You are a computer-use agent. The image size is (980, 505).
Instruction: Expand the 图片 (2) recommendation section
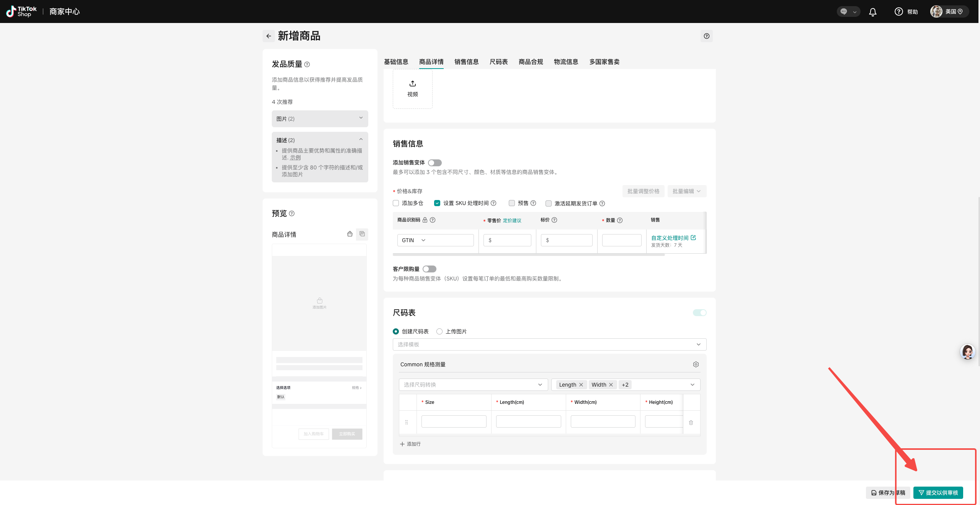320,119
